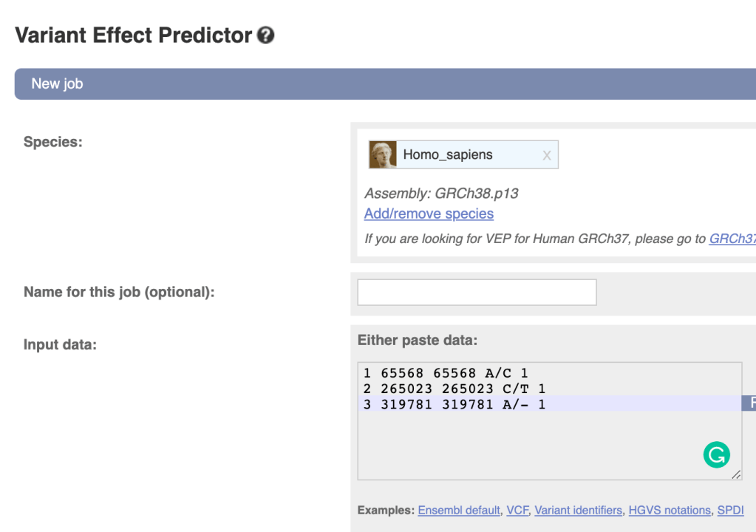Place cursor in line '3 319781 319781 A/- 1'
The image size is (756, 532).
[x=454, y=403]
